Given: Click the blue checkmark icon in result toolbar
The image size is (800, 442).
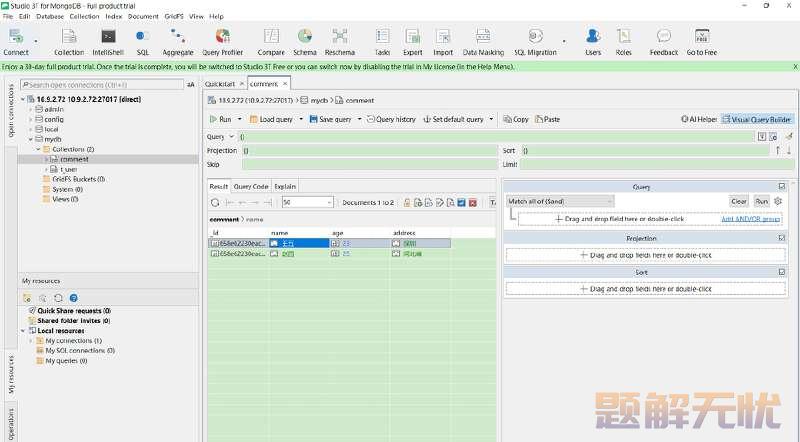Looking at the screenshot, I should click(462, 203).
